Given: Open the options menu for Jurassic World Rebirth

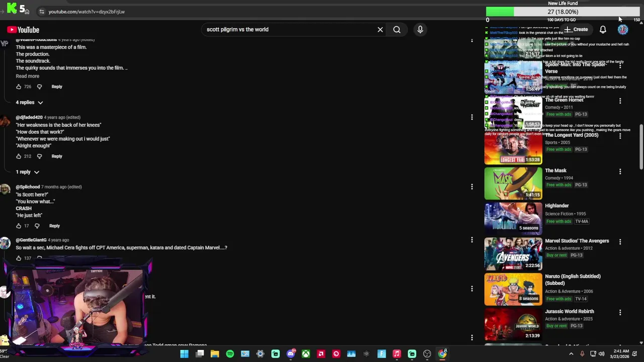Looking at the screenshot, I should point(620,312).
